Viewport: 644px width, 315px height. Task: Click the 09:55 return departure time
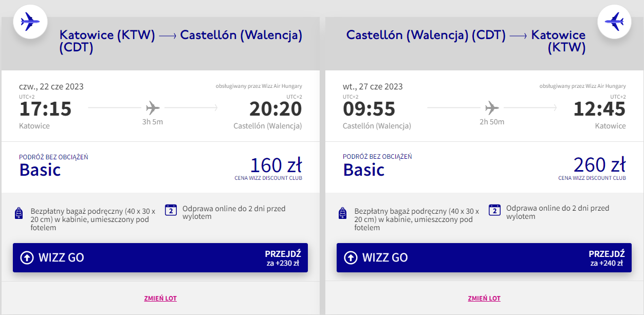pos(369,109)
